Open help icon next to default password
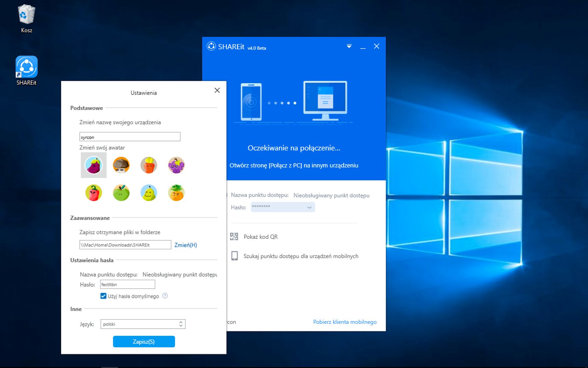588x368 pixels. click(165, 296)
